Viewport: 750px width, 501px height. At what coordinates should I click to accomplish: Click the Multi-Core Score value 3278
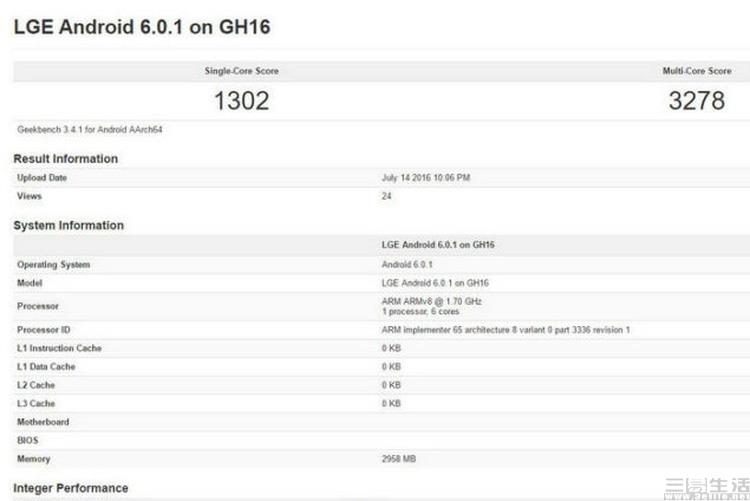(696, 101)
